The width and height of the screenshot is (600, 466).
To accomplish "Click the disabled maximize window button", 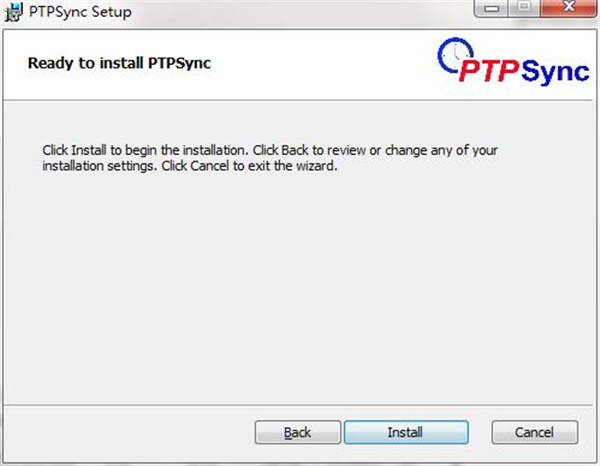I will [524, 8].
